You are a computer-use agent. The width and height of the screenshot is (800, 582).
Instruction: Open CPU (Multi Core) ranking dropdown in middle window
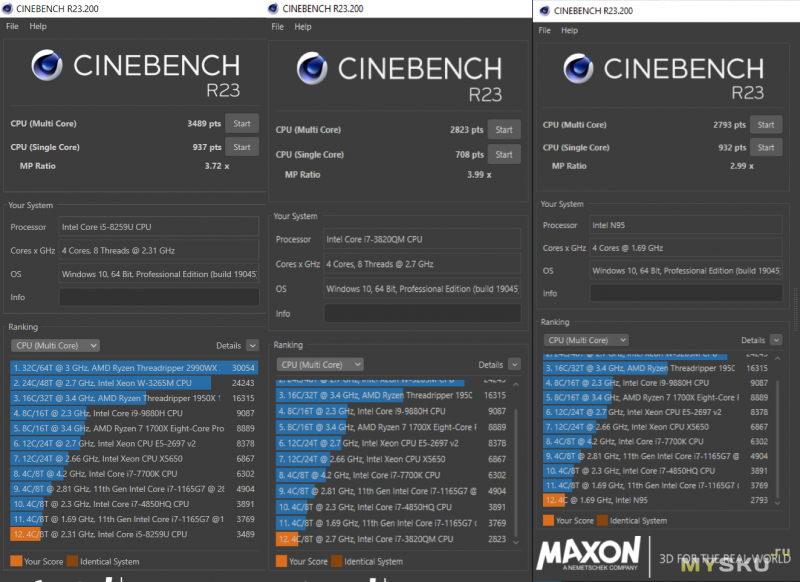click(320, 365)
